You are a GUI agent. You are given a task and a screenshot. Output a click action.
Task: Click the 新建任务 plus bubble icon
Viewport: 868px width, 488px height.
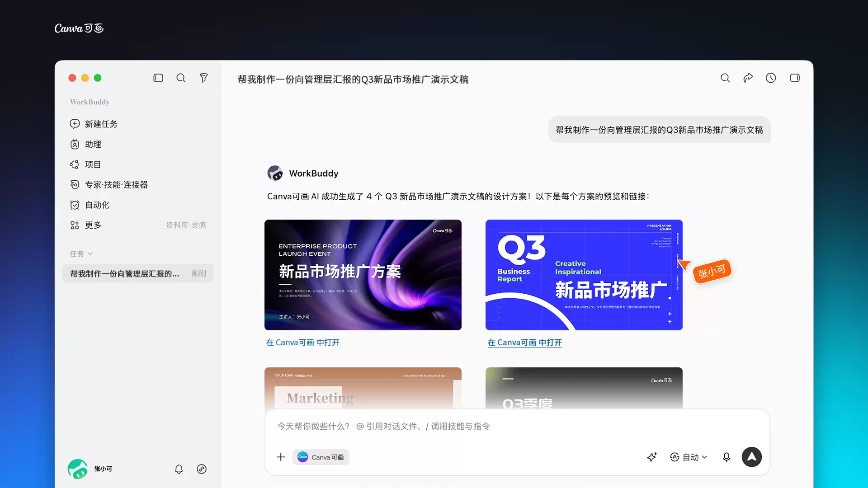[x=75, y=124]
